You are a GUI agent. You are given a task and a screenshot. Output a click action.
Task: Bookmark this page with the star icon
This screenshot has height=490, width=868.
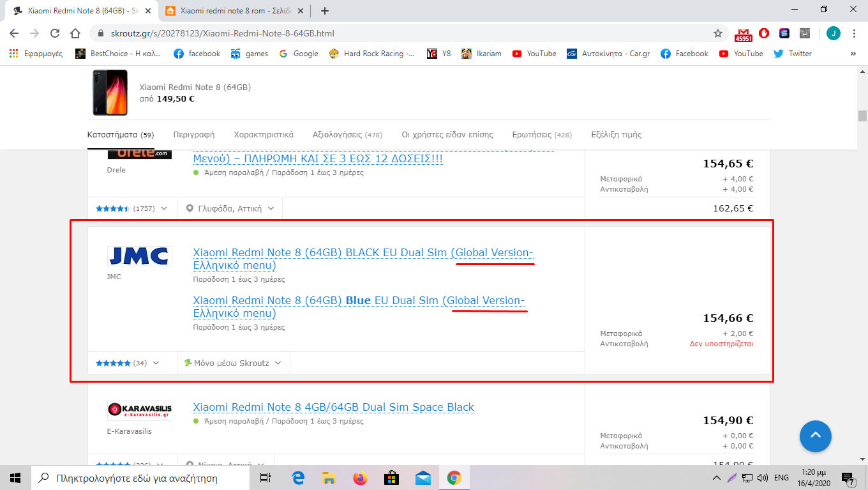click(718, 33)
